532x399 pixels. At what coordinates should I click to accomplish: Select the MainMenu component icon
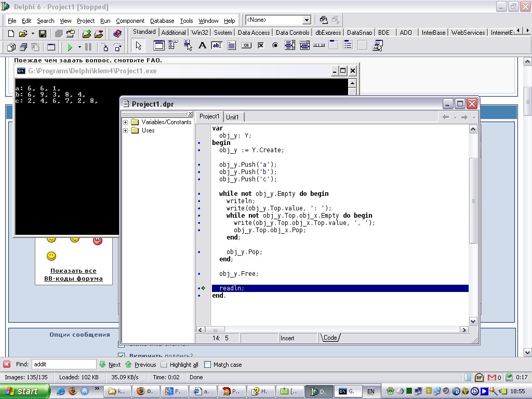(x=174, y=46)
